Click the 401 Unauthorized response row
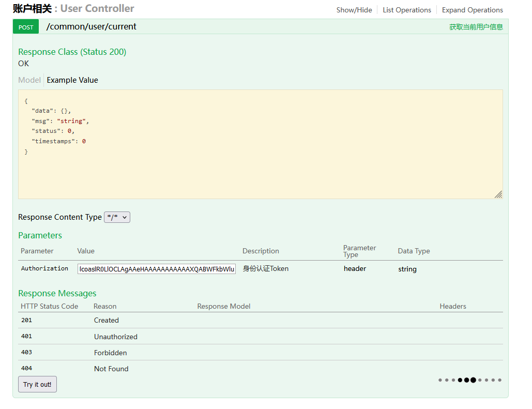The width and height of the screenshot is (532, 409). 115,337
